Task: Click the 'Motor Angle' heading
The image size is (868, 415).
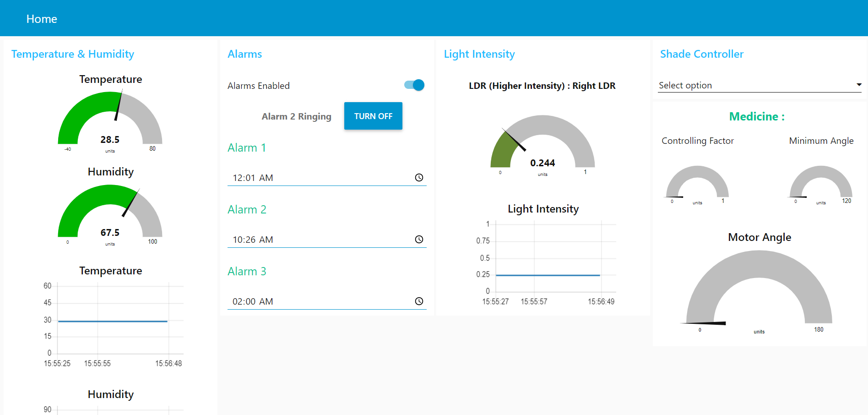Action: 759,237
